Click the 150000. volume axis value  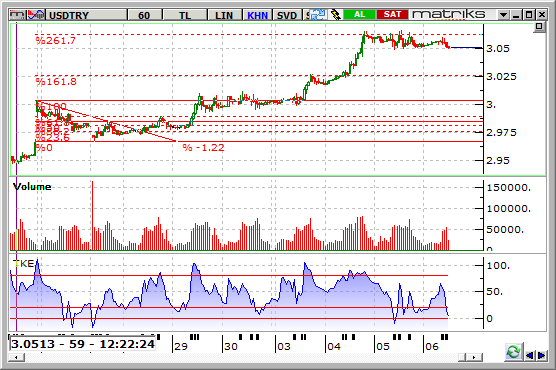[508, 188]
